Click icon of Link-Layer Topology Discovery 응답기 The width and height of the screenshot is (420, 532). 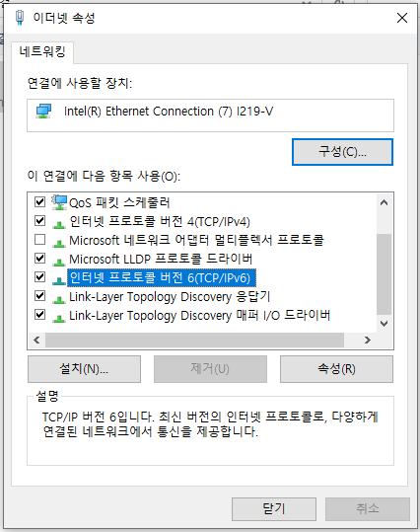(x=59, y=299)
